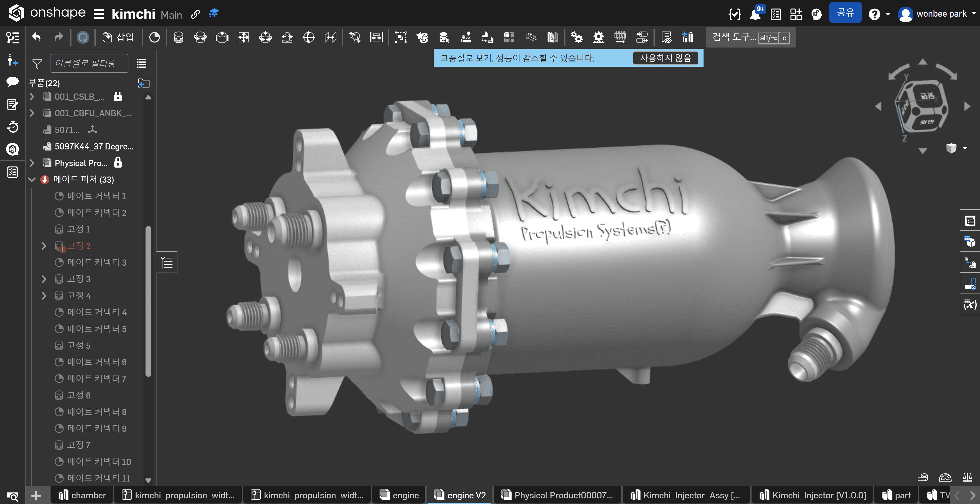Screen dimensions: 980x504
Task: Select the tangent mate tool
Action: coord(355,37)
